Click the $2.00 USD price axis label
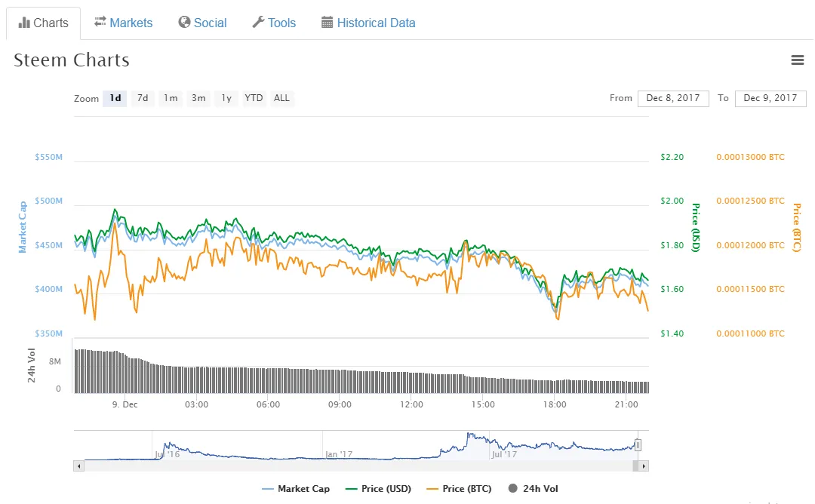Screen dimensions: 815x504 pos(672,201)
